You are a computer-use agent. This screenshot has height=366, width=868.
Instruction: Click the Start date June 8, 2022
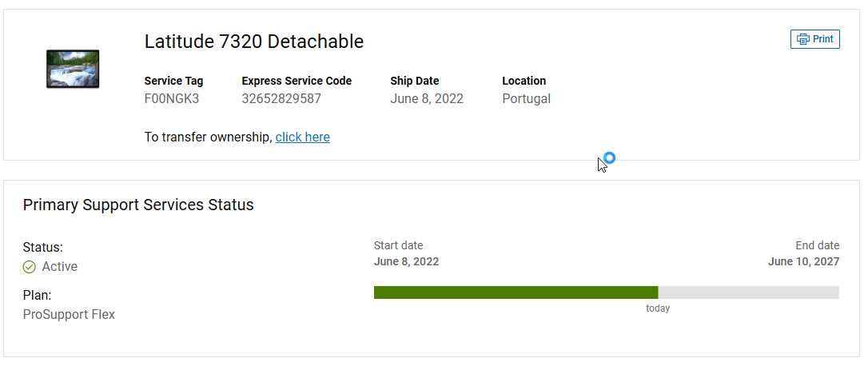click(406, 261)
